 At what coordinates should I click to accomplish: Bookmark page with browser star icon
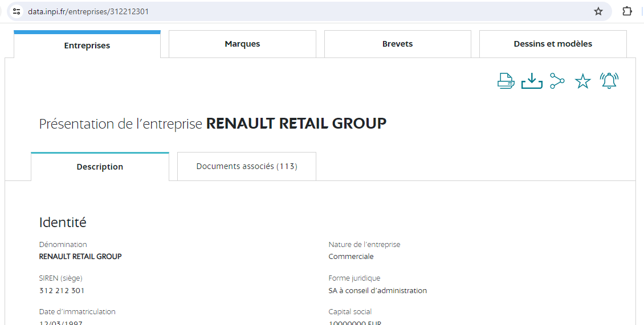pyautogui.click(x=598, y=11)
